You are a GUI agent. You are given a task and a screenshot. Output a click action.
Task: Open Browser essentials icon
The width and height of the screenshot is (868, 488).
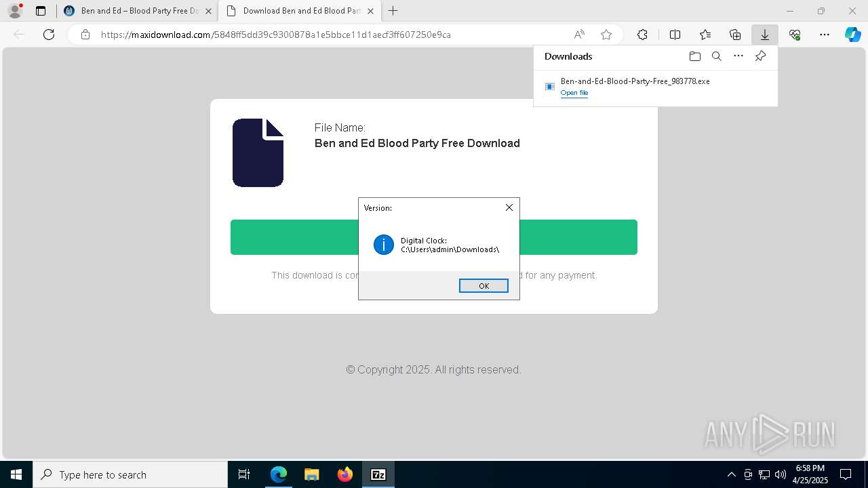[795, 35]
